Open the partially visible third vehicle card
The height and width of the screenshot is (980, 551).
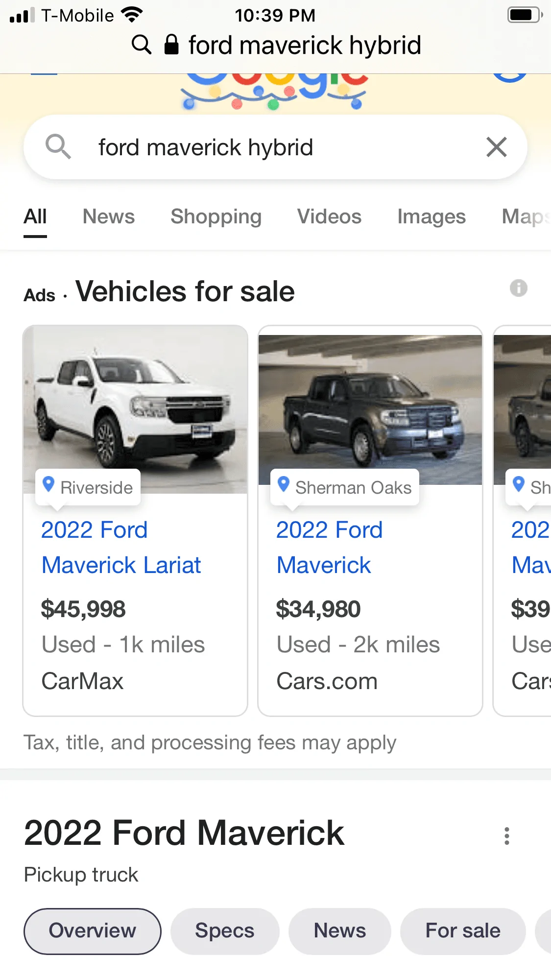(x=522, y=521)
